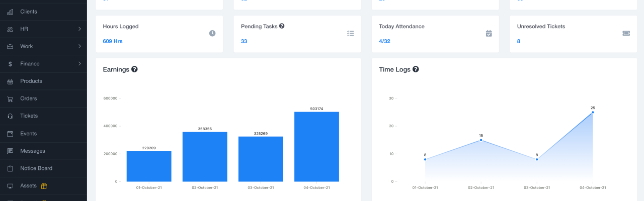
Task: Click the clock icon in Hours Logged card
Action: click(212, 33)
